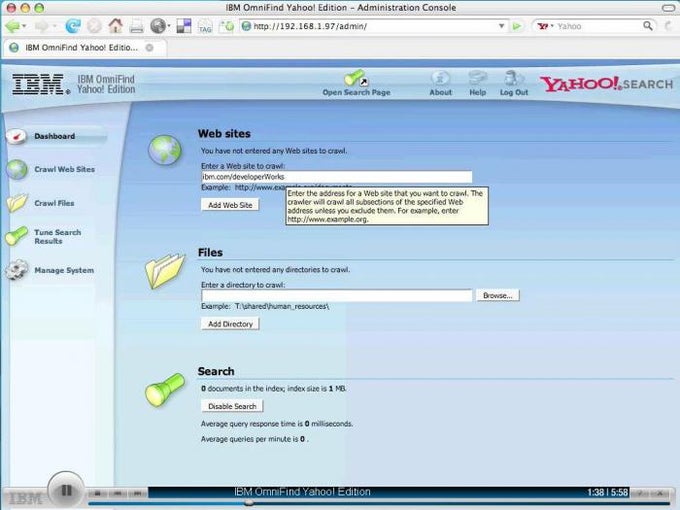Click the video player's middle transport button
The width and height of the screenshot is (680, 510).
(x=118, y=493)
